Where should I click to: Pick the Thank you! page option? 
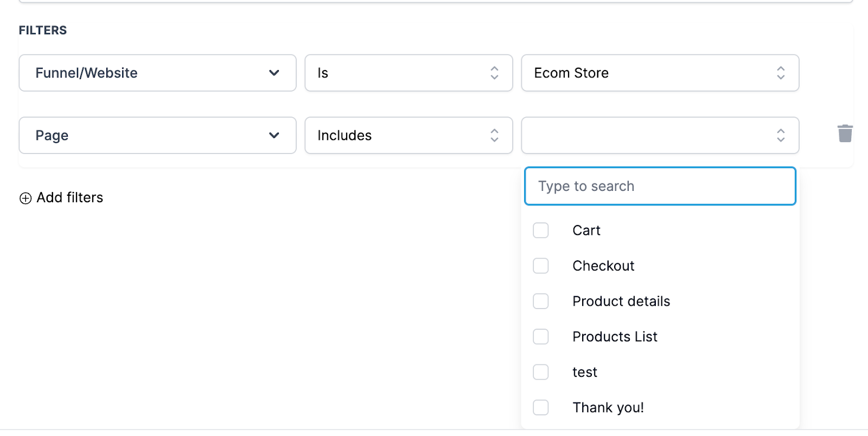[608, 408]
